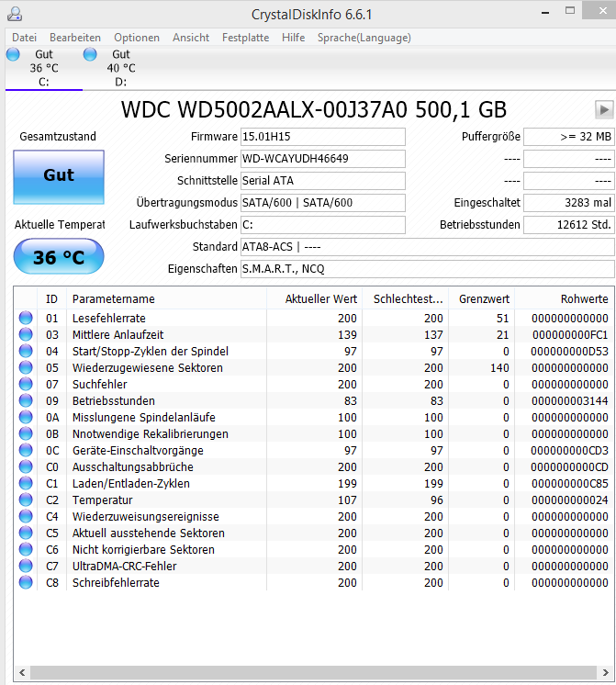Click status orb of Geräte-Einschaltvorgänge row
This screenshot has width=616, height=685.
click(26, 450)
